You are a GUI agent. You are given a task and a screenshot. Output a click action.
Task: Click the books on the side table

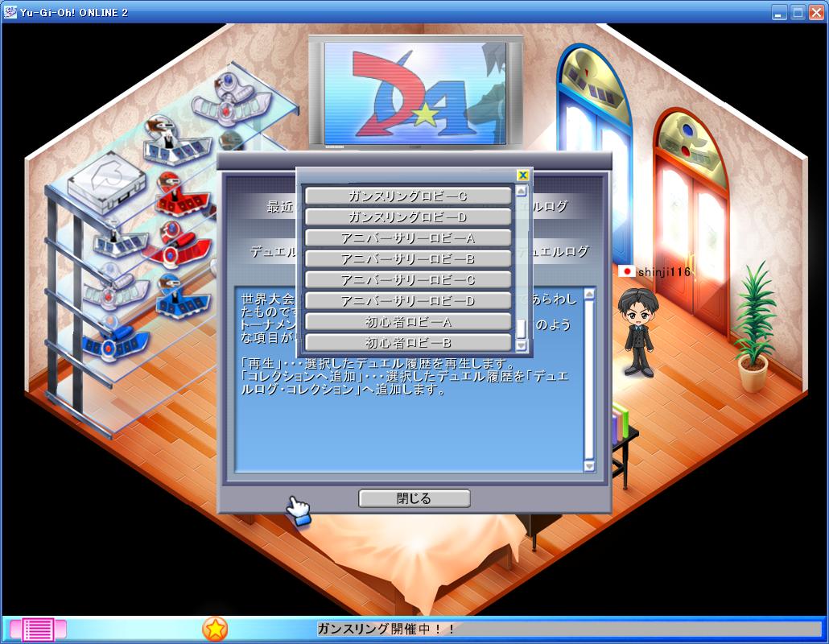pyautogui.click(x=620, y=423)
